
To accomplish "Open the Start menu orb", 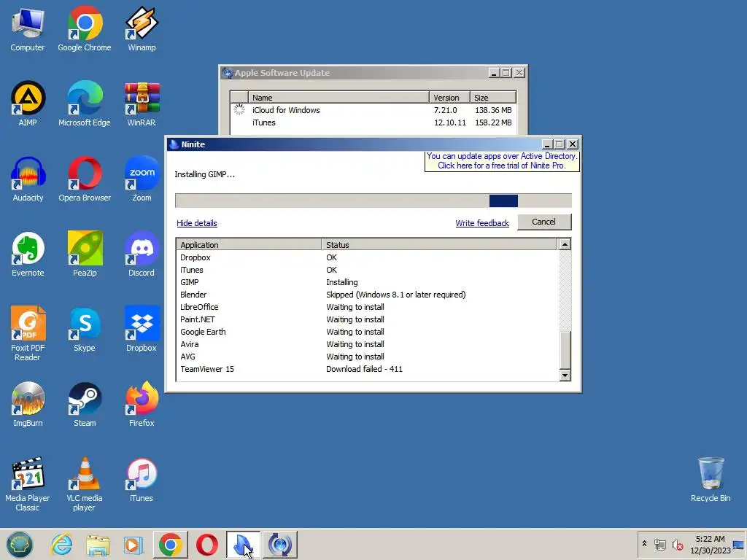I will (20, 544).
